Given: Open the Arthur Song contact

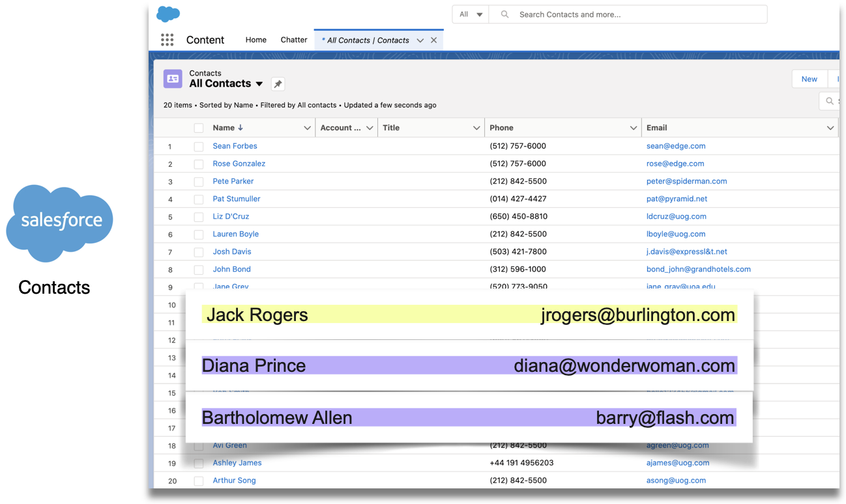Looking at the screenshot, I should (x=234, y=481).
